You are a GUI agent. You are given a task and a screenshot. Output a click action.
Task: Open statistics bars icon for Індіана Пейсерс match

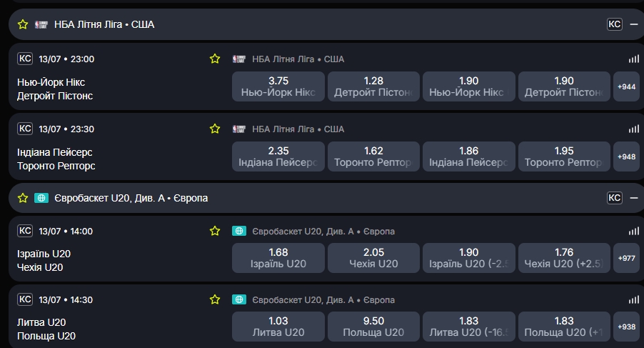(x=634, y=129)
